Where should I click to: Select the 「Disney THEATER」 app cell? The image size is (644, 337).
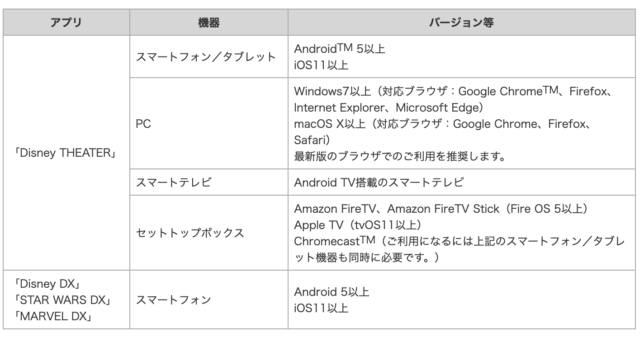tap(66, 152)
